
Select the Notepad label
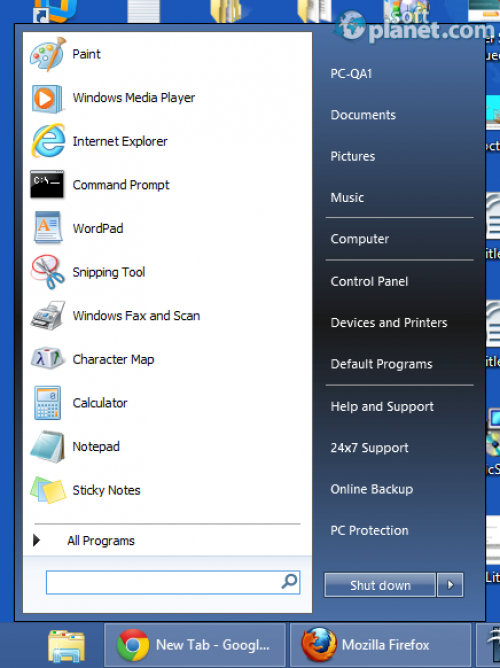click(96, 447)
